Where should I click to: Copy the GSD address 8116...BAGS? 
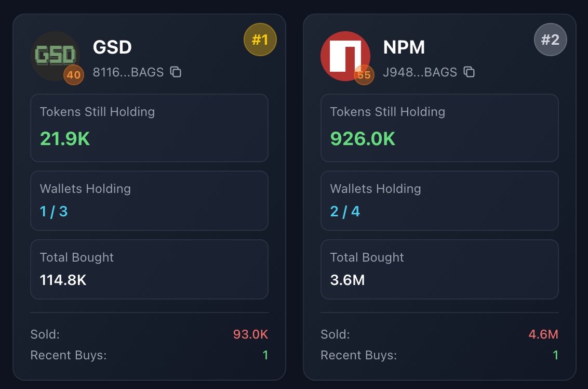point(176,72)
